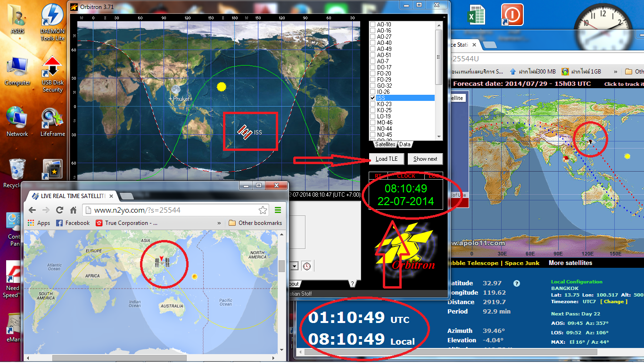
Task: Click the n2yo page vertical scrollbar thumb
Action: coord(282,266)
